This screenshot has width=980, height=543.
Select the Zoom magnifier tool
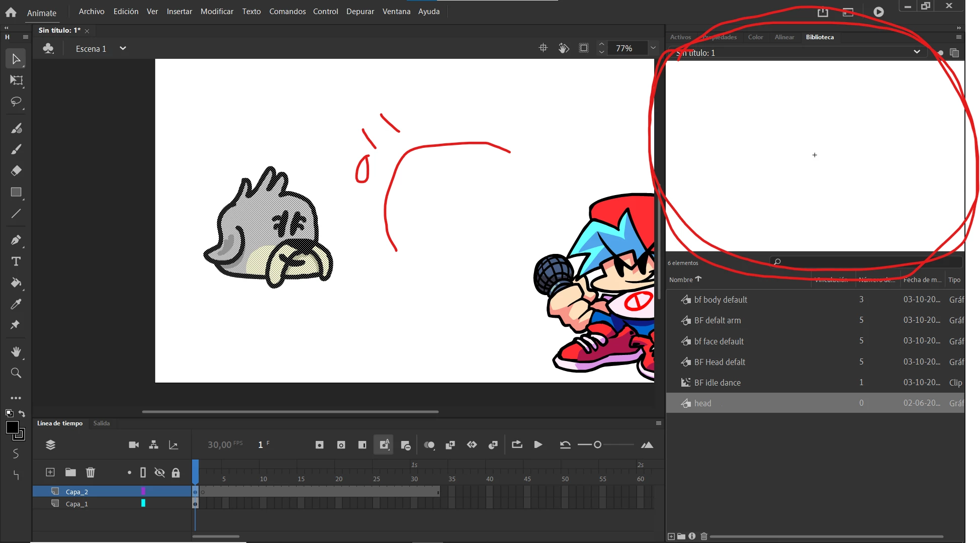coord(16,373)
